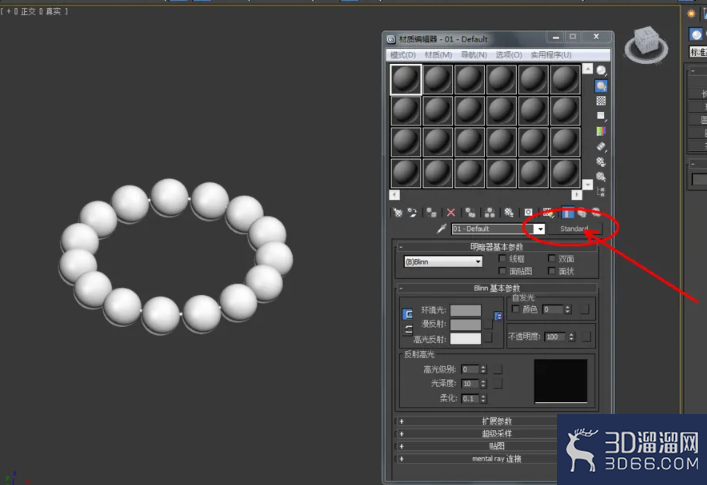Click the 不透明度 value field showing 100
This screenshot has height=485, width=707.
[x=556, y=337]
